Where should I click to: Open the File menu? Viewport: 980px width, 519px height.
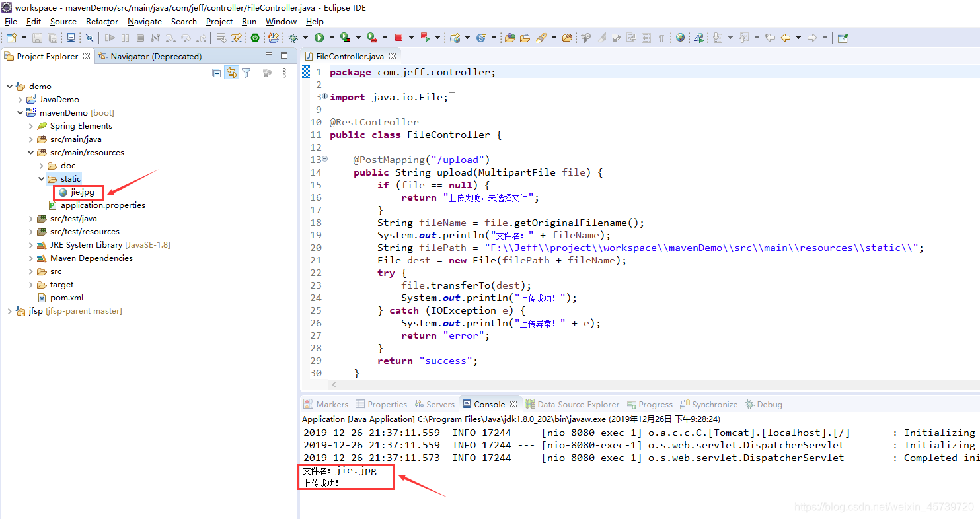click(11, 21)
